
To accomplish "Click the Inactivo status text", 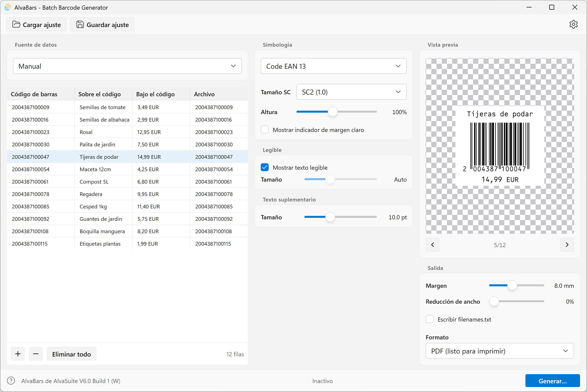I will pos(322,381).
